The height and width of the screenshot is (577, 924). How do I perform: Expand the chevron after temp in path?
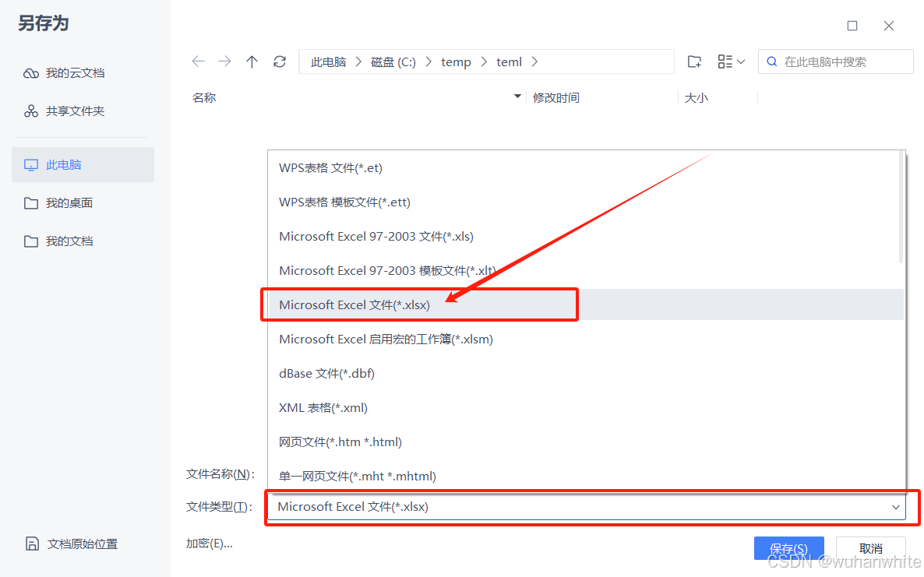pos(484,62)
